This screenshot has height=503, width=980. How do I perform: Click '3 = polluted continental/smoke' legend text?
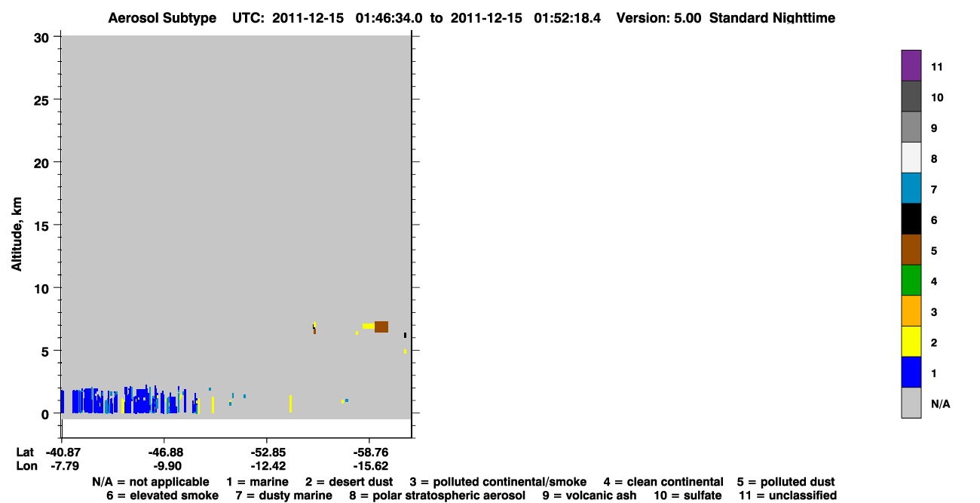point(498,482)
